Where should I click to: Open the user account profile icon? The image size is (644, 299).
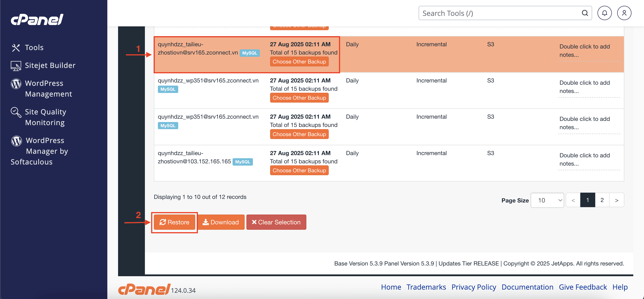pos(624,13)
